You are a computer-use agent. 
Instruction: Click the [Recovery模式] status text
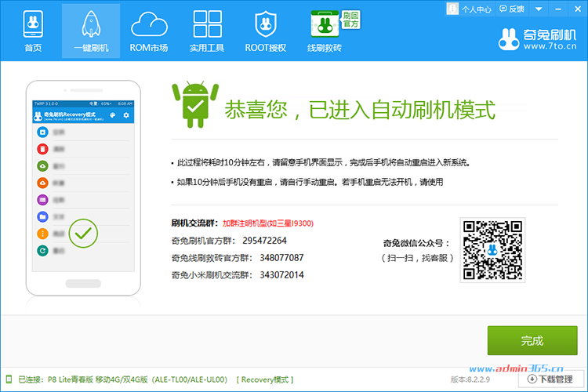click(265, 379)
